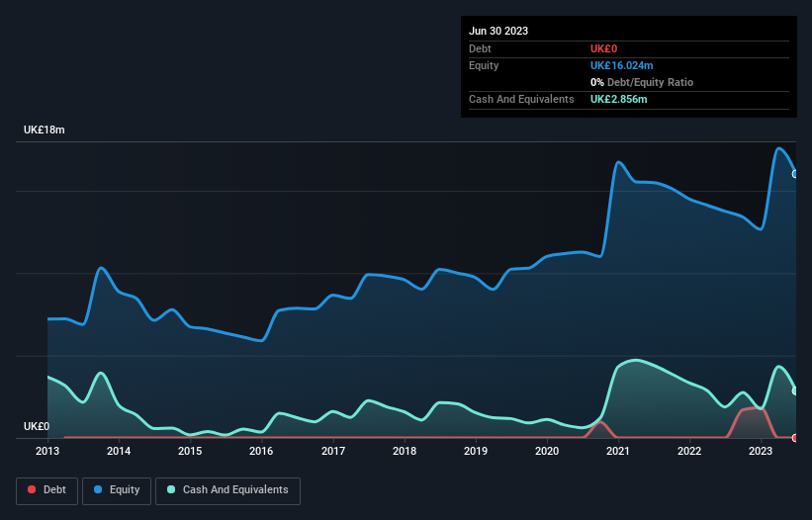Click the Debt tooltip row label
The width and height of the screenshot is (812, 520).
point(480,48)
